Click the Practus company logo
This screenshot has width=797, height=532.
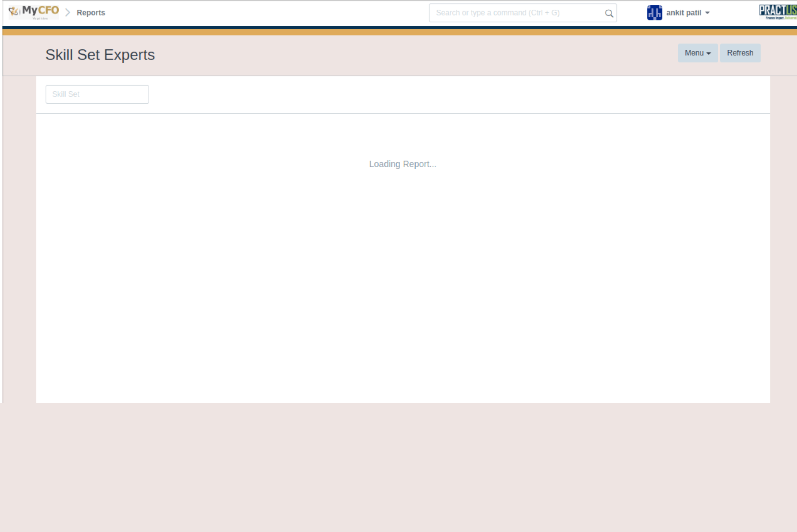(778, 12)
